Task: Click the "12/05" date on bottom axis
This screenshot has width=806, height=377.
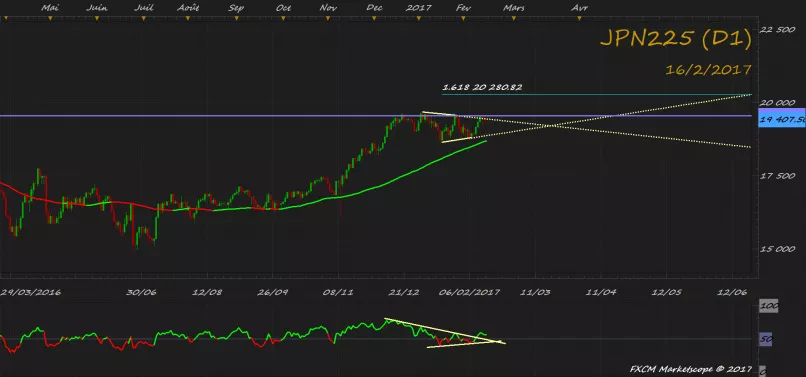Action: click(667, 292)
